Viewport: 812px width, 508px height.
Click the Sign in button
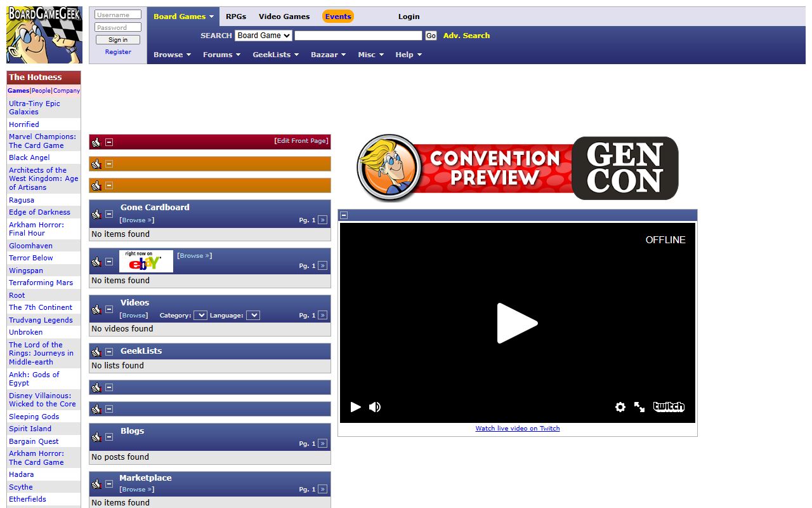pyautogui.click(x=118, y=40)
